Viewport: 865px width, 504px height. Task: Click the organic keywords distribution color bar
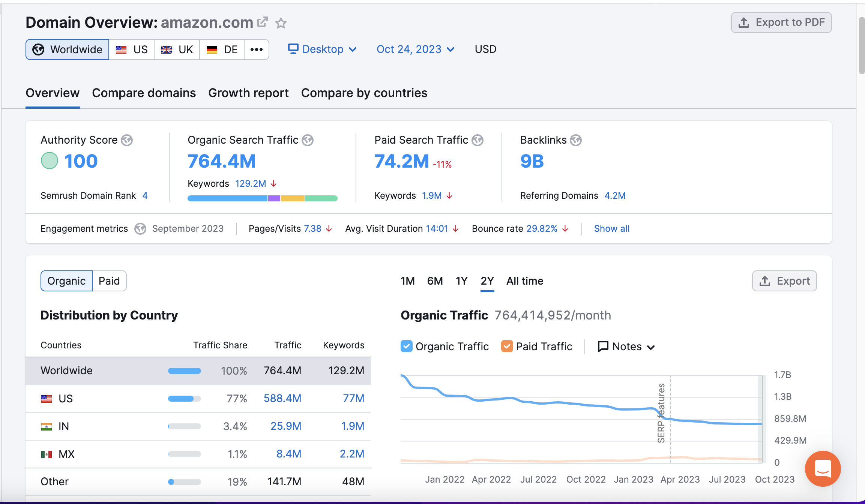coord(262,198)
